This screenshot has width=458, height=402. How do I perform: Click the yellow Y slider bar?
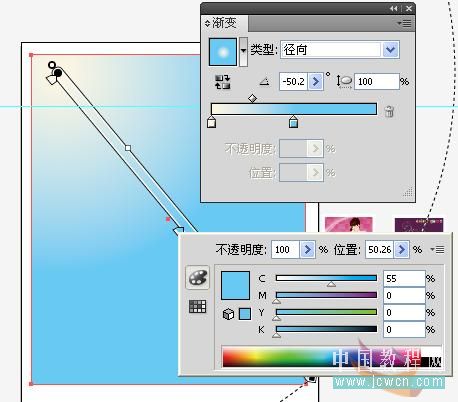pos(326,312)
